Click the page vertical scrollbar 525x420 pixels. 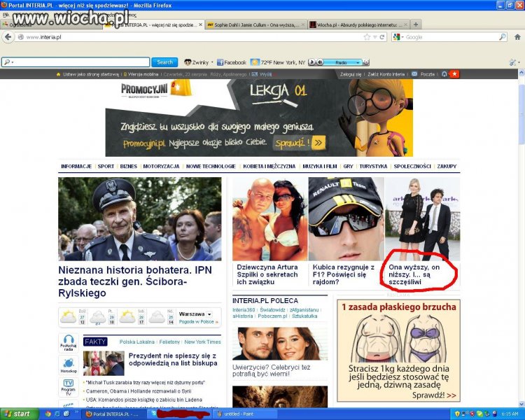click(x=521, y=238)
